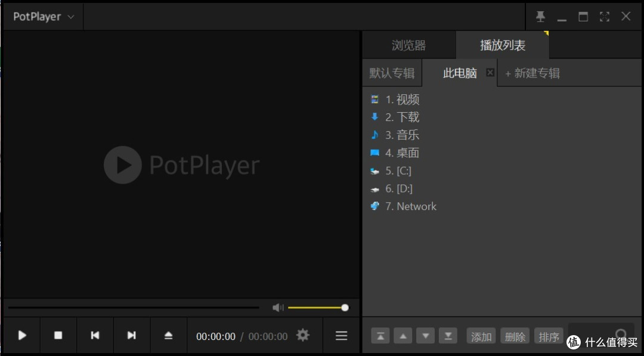Toggle always-on-top with the pin icon
Screen dimensions: 644x356
coord(540,16)
